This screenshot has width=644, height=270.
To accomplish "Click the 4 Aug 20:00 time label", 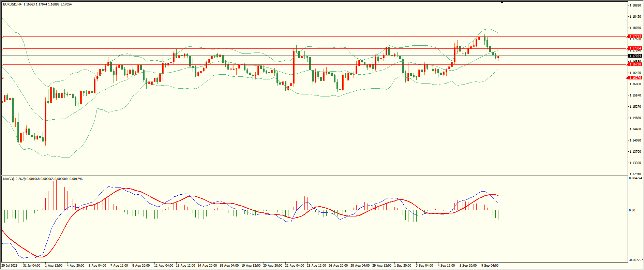I will (x=76, y=266).
